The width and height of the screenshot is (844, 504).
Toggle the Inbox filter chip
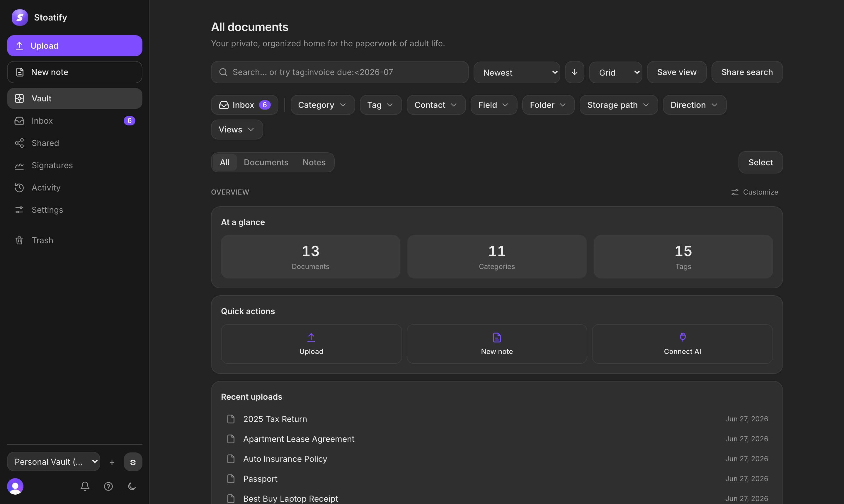point(244,105)
